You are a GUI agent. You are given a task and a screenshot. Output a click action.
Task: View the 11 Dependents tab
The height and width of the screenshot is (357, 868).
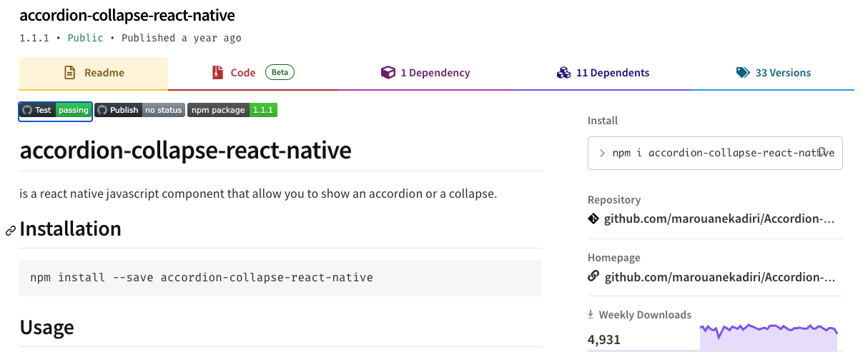603,73
